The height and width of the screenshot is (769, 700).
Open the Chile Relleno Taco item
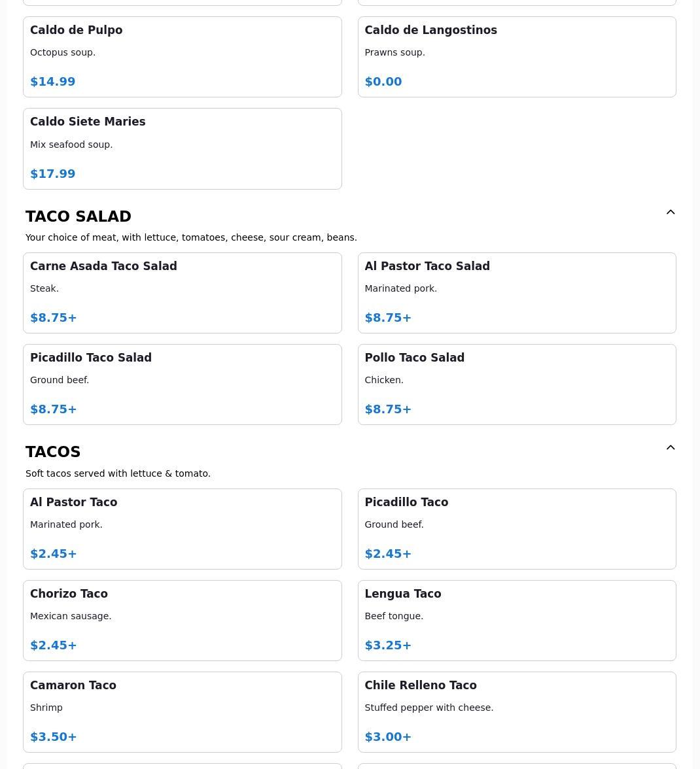[517, 712]
